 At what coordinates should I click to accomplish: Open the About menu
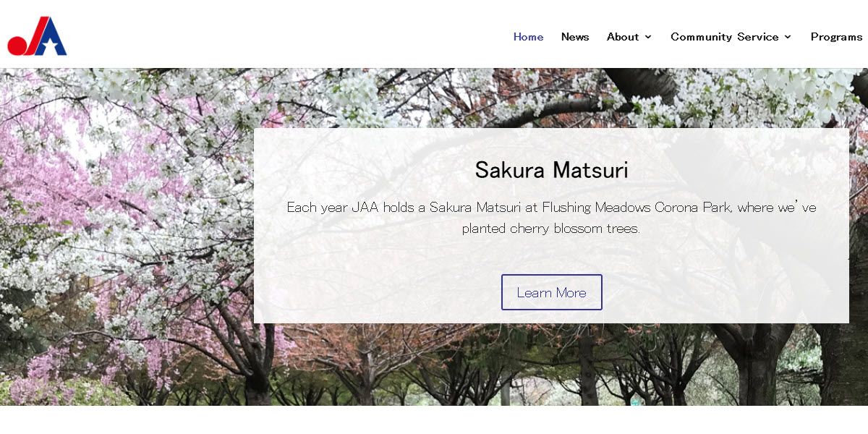tap(623, 37)
